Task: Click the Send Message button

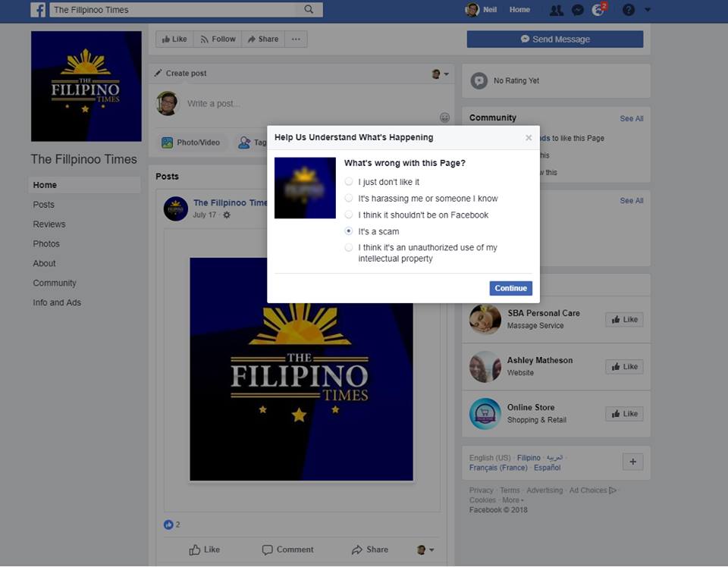Action: 554,39
